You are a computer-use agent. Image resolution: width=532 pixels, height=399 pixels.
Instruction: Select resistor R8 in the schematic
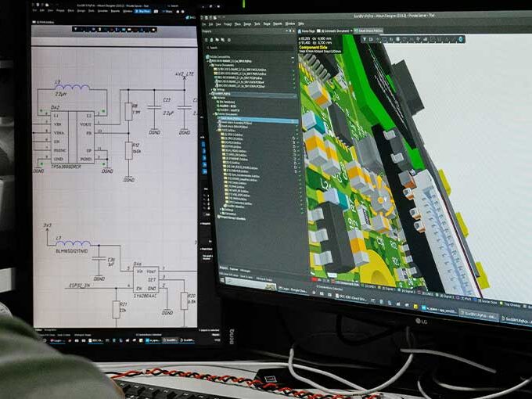[x=128, y=112]
